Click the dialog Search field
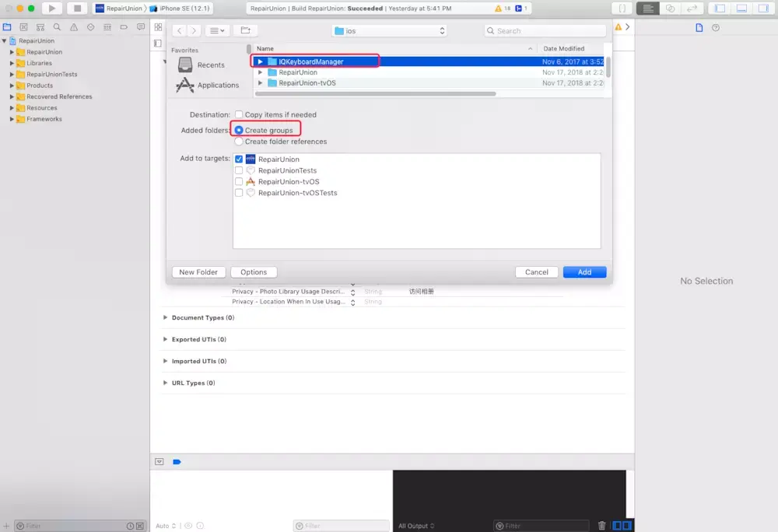This screenshot has height=532, width=778. tap(545, 31)
